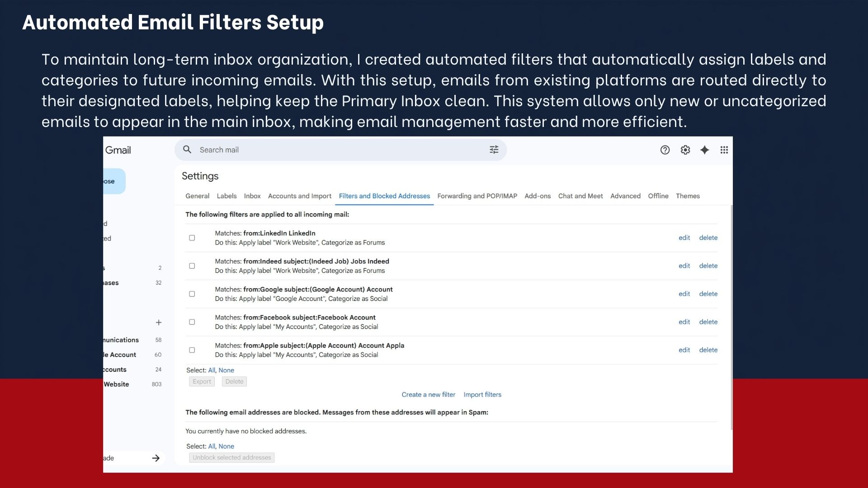Click the Import filters link
Image resolution: width=868 pixels, height=488 pixels.
click(x=482, y=394)
